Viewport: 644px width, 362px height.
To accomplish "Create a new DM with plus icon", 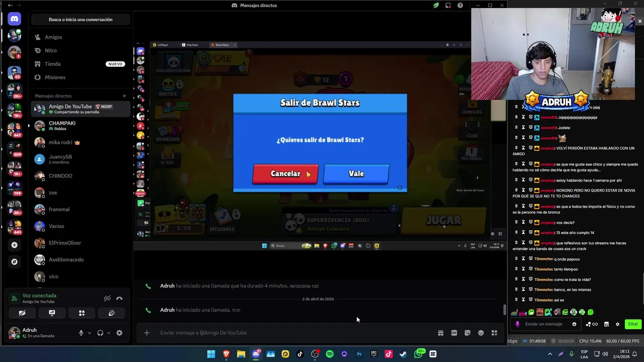I will point(124,96).
